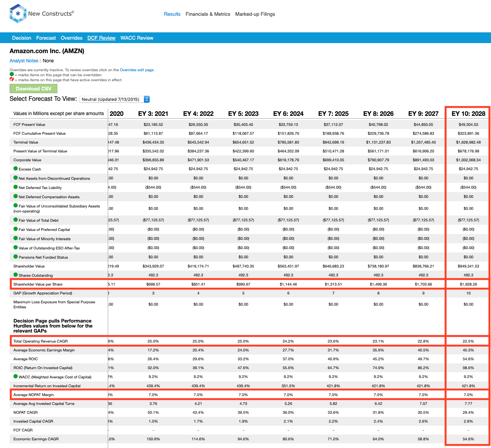Screen dimensions: 491x448
Task: Click green dot beside Value of Outstanding ESO After-Tax
Action: tap(16, 247)
